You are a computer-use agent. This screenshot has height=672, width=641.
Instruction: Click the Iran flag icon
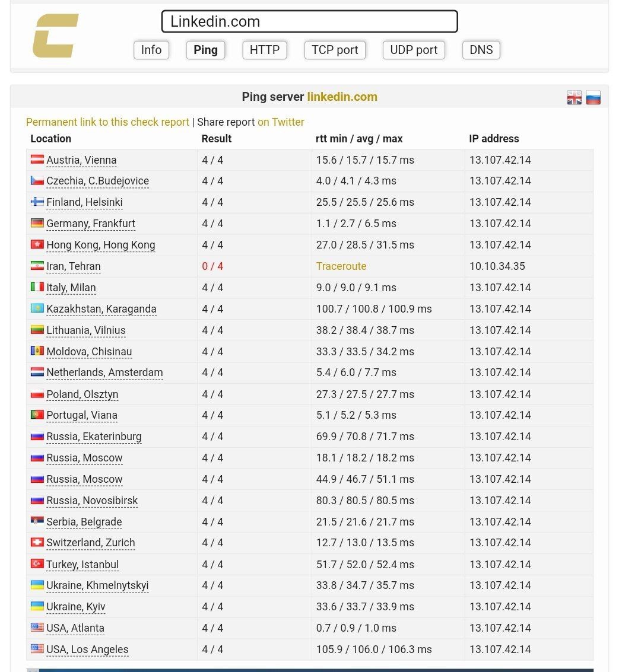pos(37,266)
